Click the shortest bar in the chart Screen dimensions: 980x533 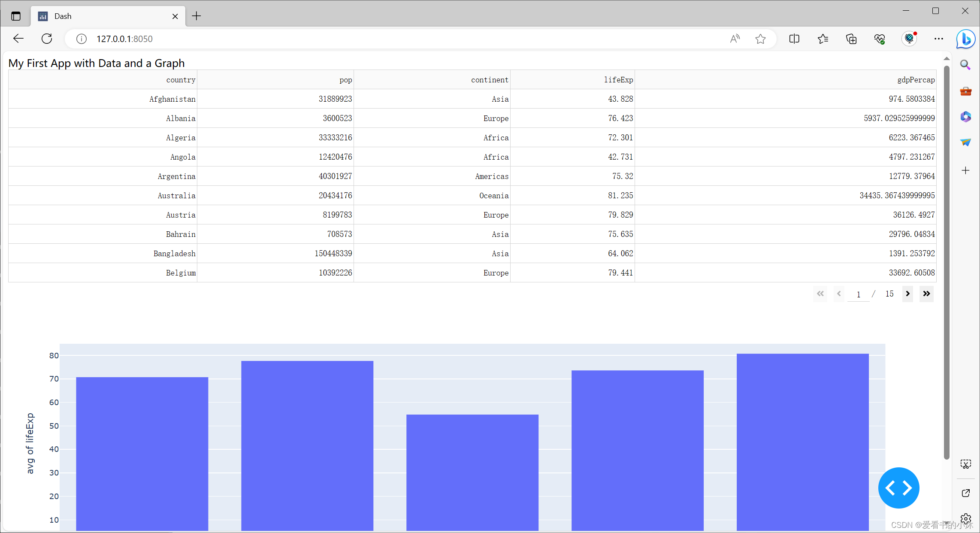[472, 472]
